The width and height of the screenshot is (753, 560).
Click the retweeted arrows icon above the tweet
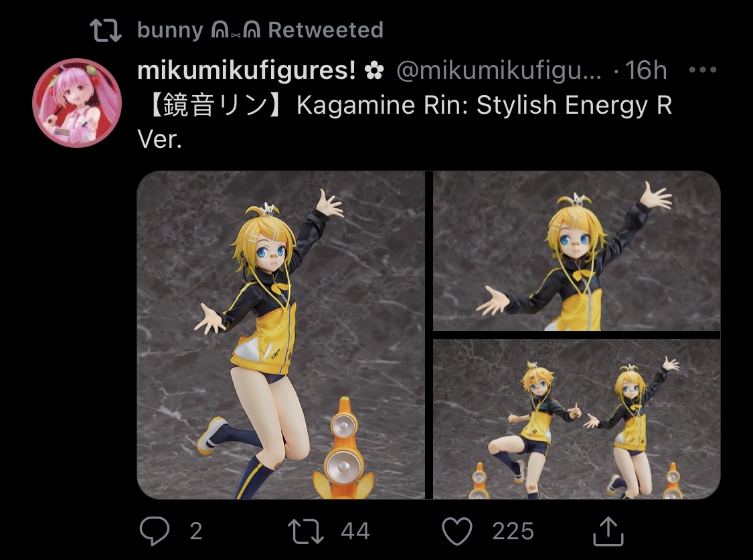[106, 30]
